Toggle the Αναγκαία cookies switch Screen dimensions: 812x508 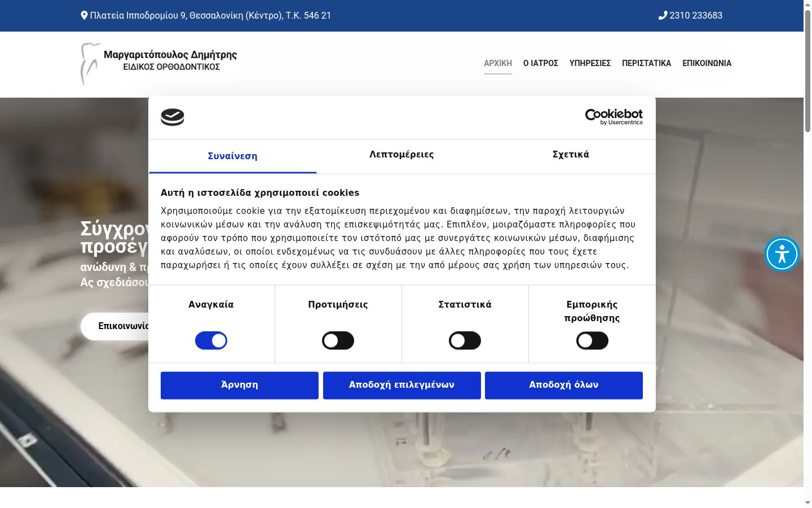(x=211, y=340)
